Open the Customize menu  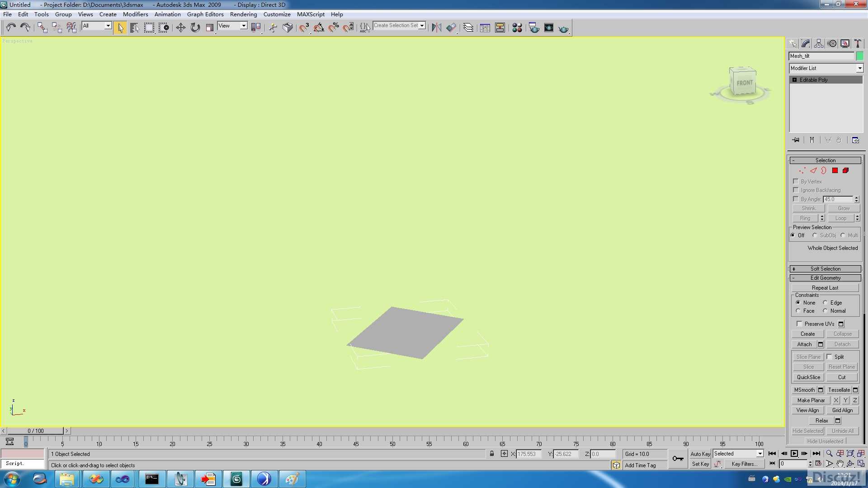tap(277, 14)
